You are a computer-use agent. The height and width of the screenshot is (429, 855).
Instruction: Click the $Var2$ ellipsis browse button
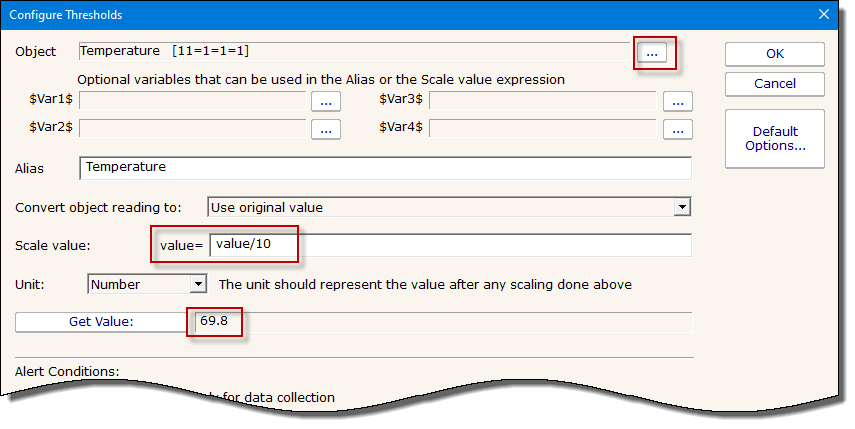coord(326,128)
